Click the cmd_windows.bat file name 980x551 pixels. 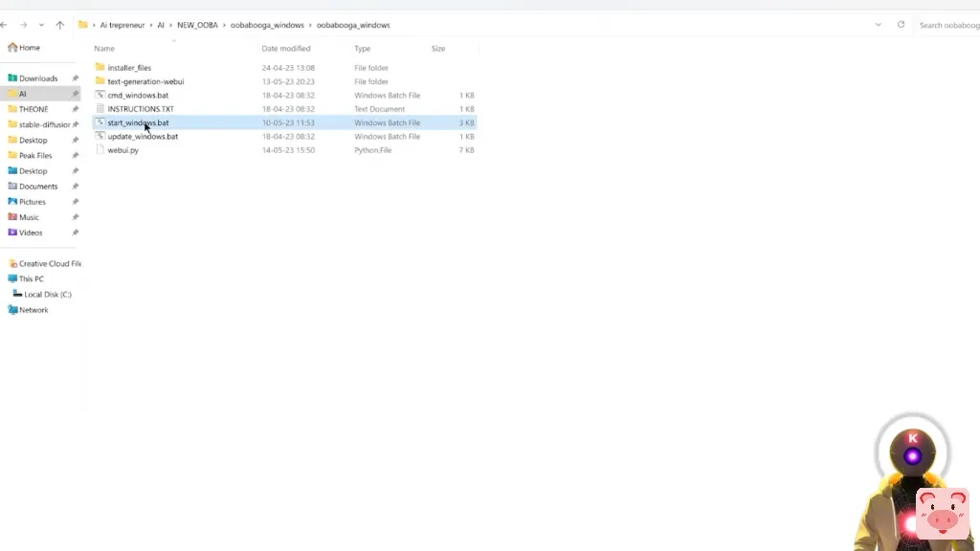click(x=138, y=95)
